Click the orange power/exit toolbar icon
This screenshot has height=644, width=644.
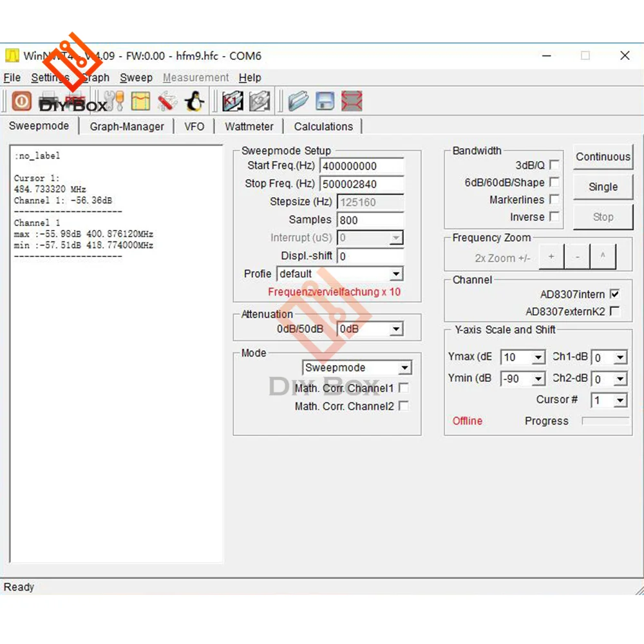click(22, 102)
